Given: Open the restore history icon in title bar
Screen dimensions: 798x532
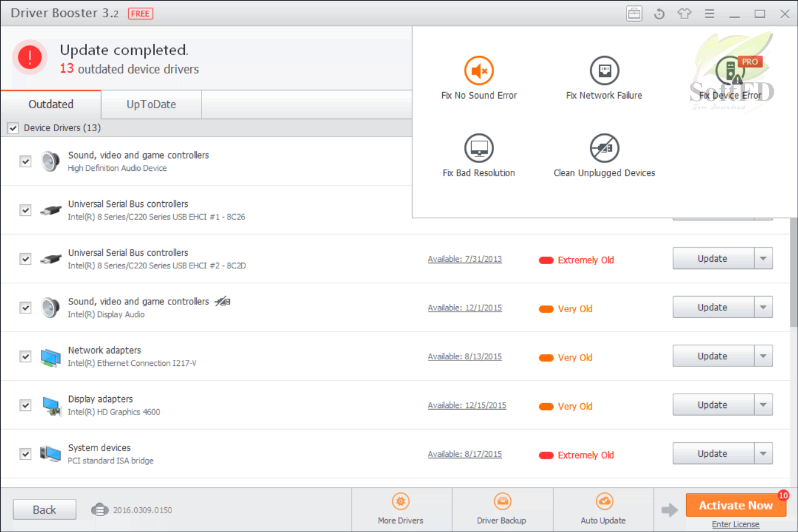Looking at the screenshot, I should tap(660, 14).
